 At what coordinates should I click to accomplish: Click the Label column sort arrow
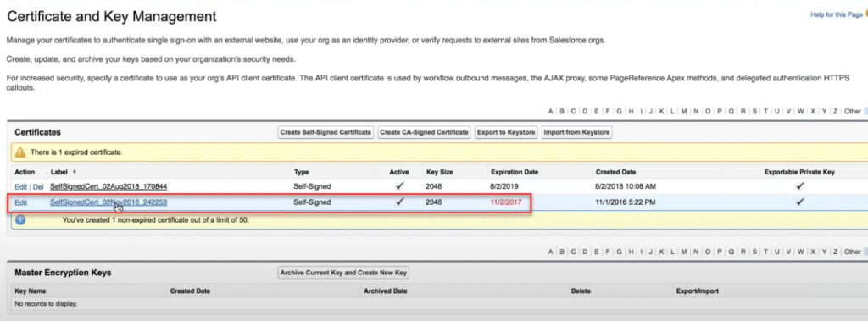75,172
